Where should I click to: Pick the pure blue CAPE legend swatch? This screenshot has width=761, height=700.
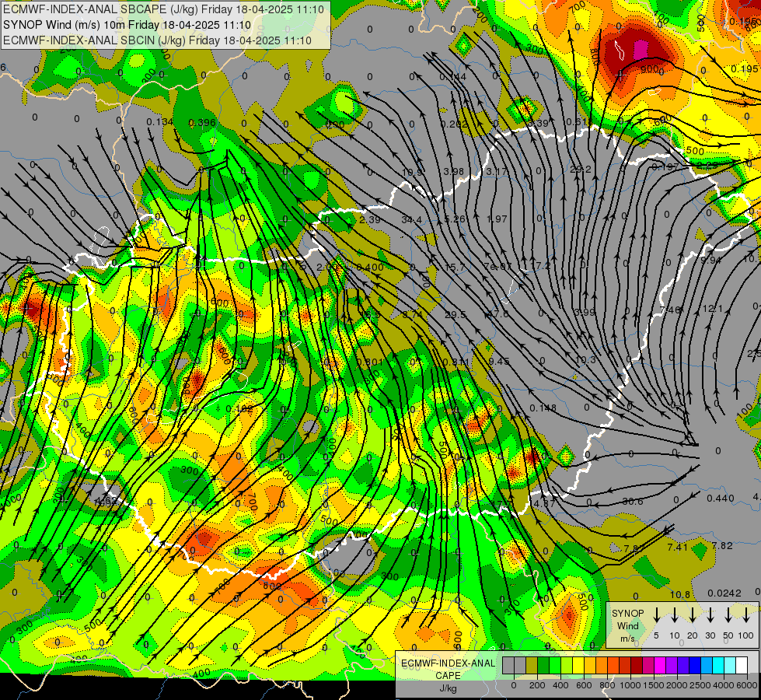click(x=694, y=665)
